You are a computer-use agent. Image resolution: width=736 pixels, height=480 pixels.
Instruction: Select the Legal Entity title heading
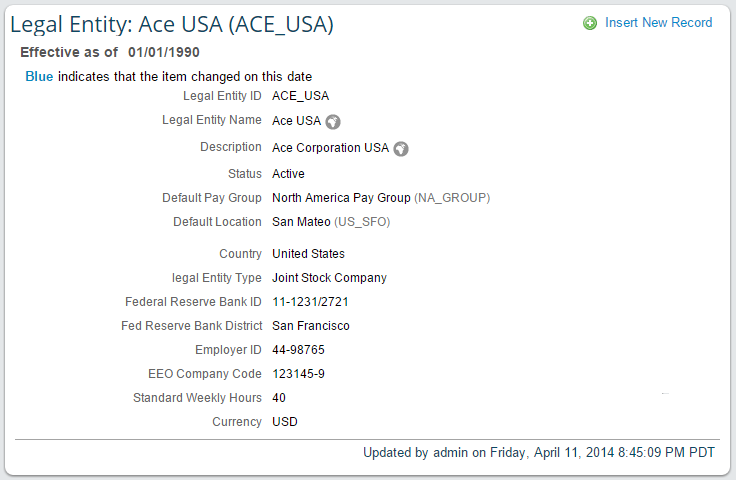172,24
